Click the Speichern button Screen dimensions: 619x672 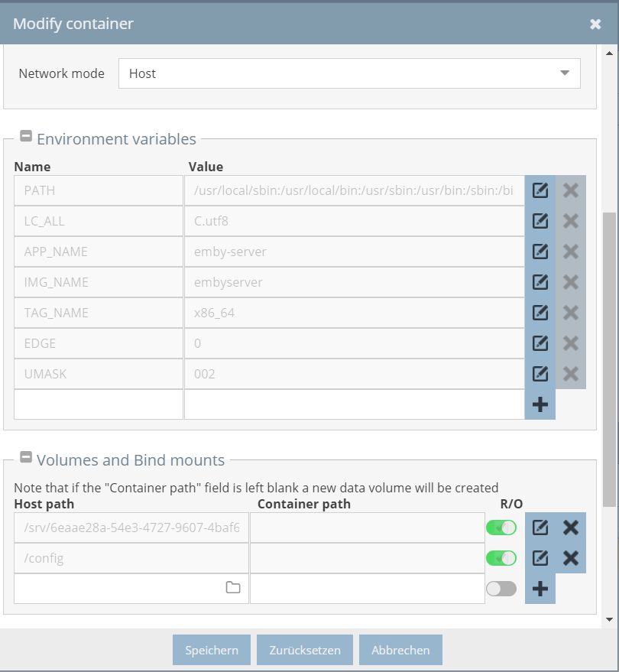click(212, 650)
